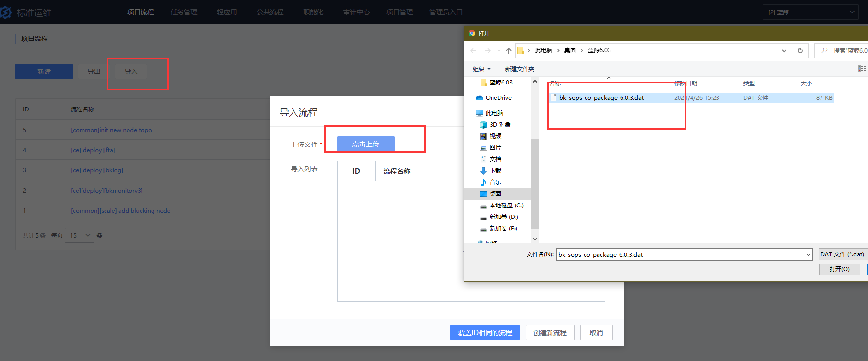The height and width of the screenshot is (361, 868).
Task: Open the 项目管理 nav tab
Action: coord(399,12)
